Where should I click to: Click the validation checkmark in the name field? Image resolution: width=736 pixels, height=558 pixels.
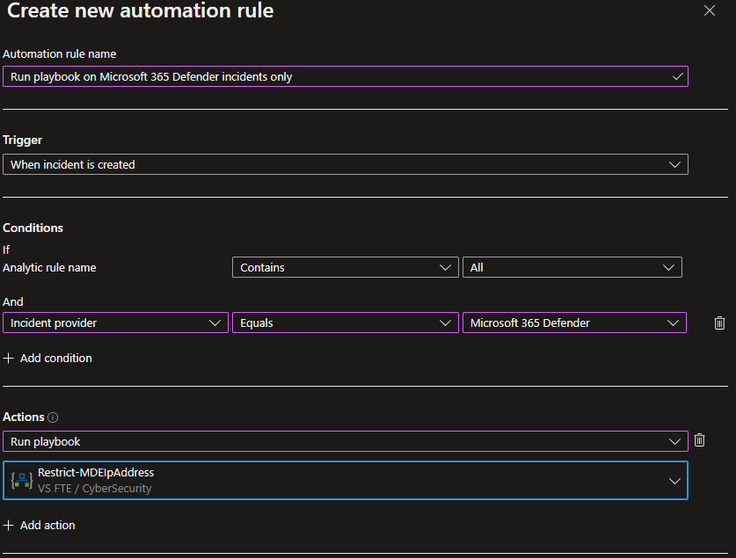click(677, 76)
